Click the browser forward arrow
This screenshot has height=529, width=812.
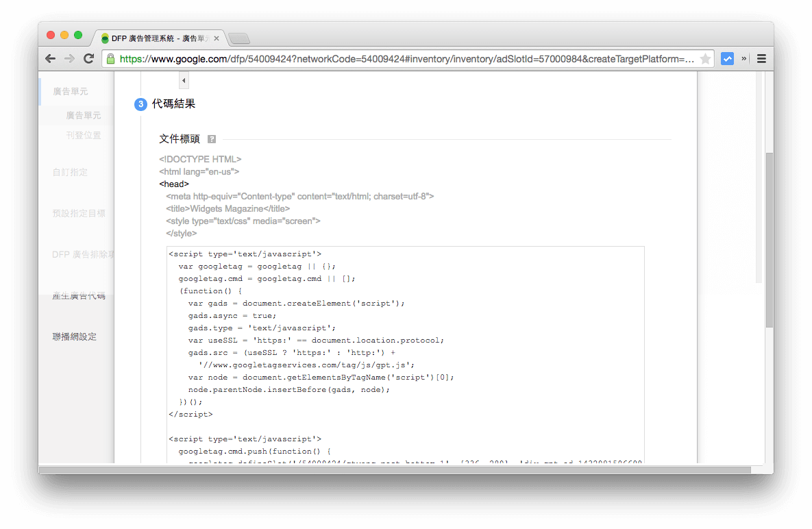tap(69, 58)
